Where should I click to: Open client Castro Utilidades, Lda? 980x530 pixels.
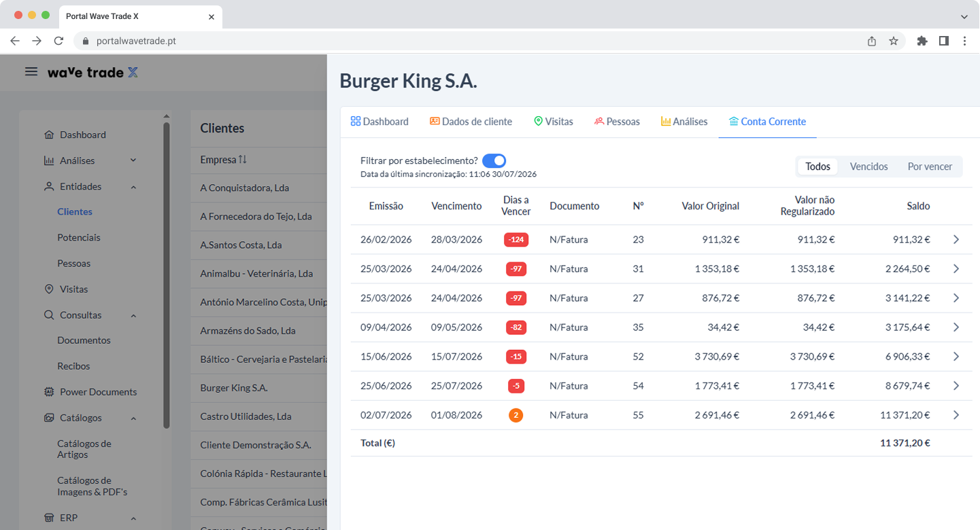246,416
